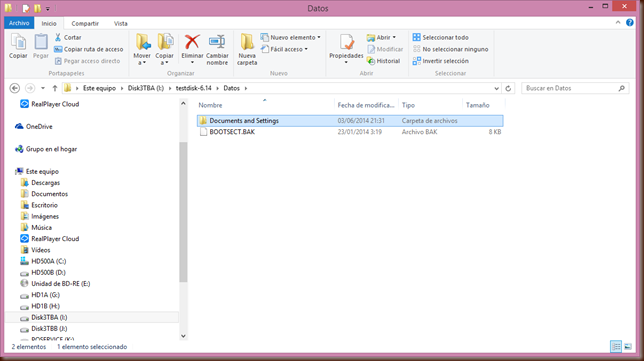Open the Propiedades icon

click(346, 42)
